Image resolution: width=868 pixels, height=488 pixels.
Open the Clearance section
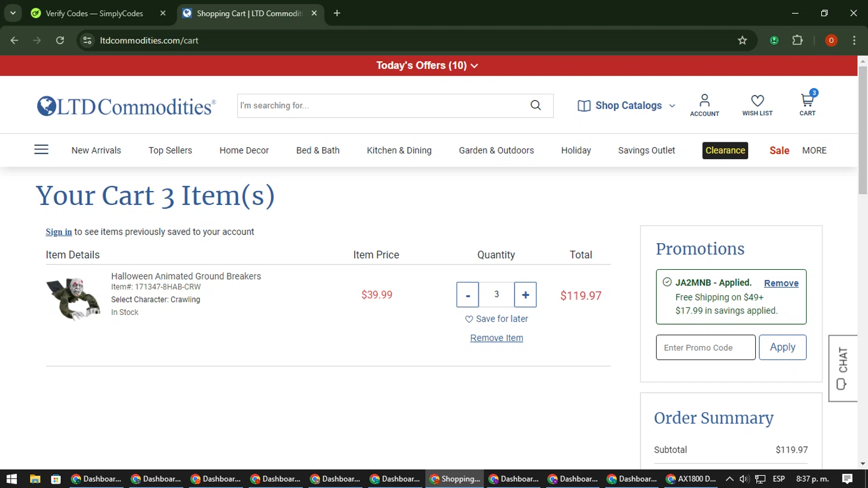tap(725, 151)
